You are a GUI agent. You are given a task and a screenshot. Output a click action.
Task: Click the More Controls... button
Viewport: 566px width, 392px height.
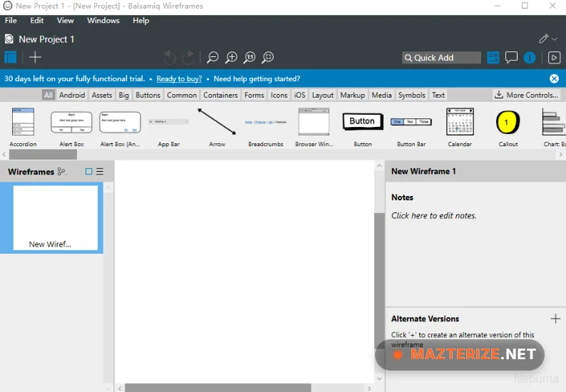[x=527, y=95]
